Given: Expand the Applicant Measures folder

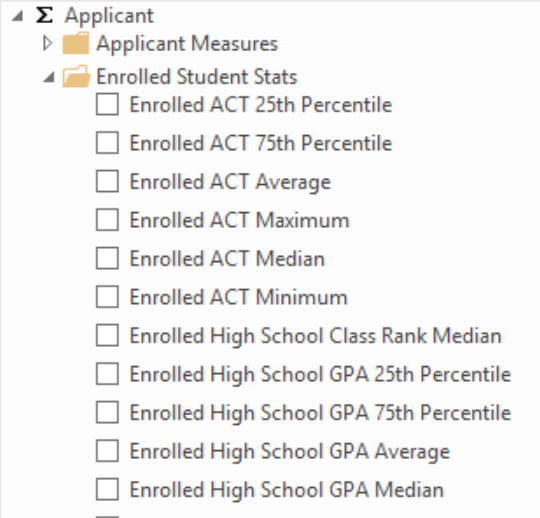Looking at the screenshot, I should [48, 43].
